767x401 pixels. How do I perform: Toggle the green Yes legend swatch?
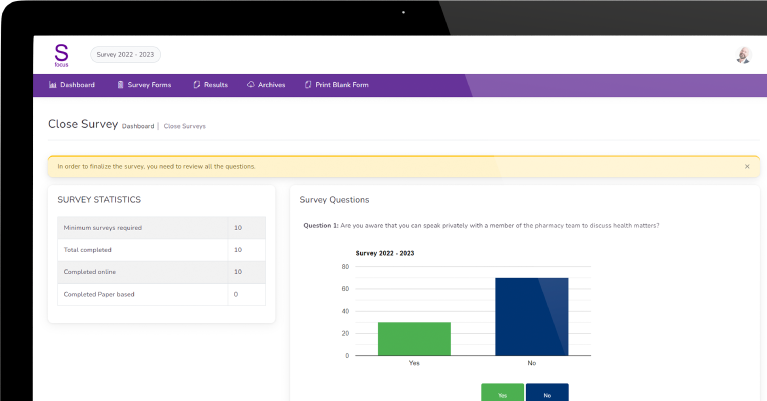pos(502,393)
